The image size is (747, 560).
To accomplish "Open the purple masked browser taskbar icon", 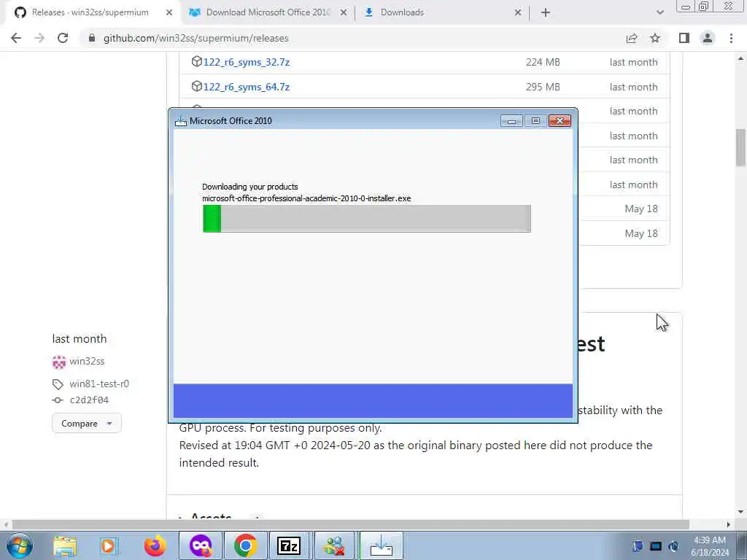I will pos(201,546).
